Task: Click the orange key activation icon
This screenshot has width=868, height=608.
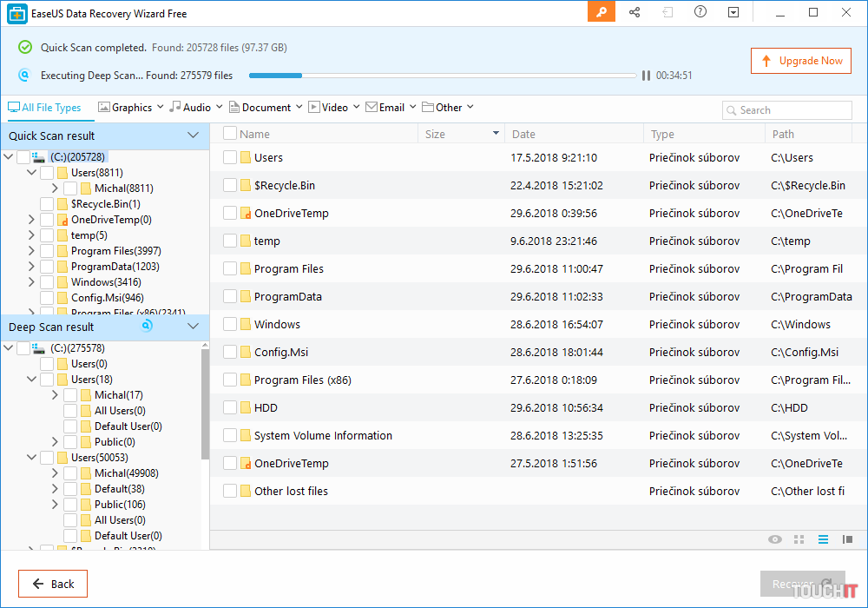Action: pos(601,12)
